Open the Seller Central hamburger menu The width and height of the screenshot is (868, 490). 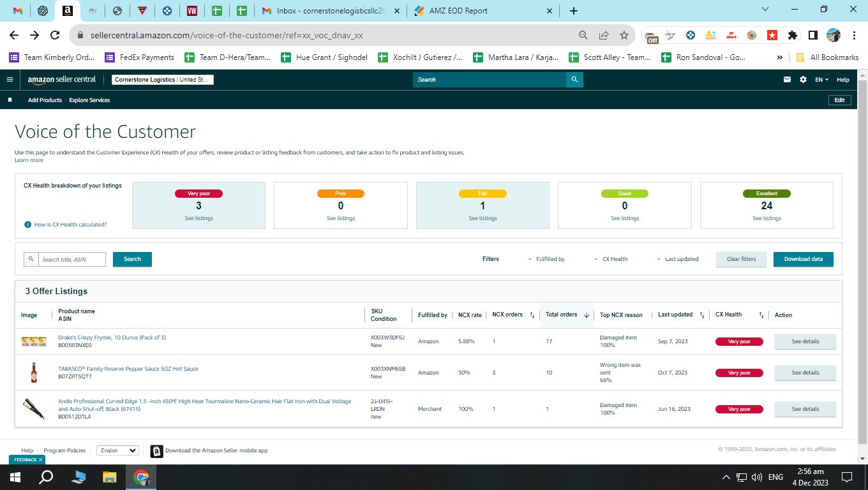click(x=10, y=80)
